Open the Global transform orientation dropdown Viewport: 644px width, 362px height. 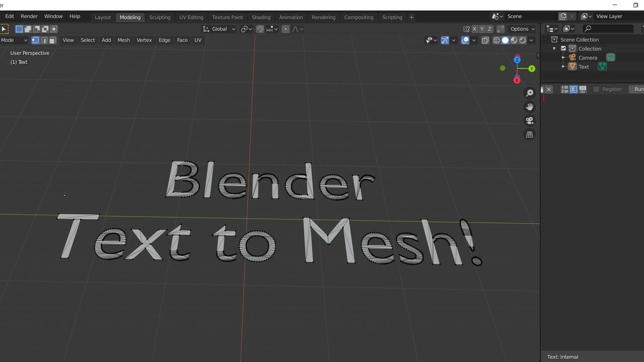click(219, 29)
